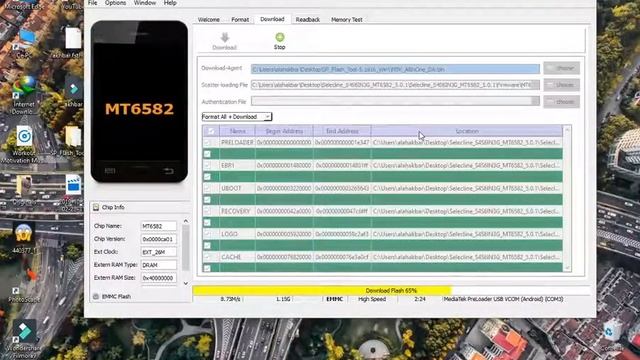Click the Chip Name field MT6582
The width and height of the screenshot is (640, 360).
pos(159,226)
